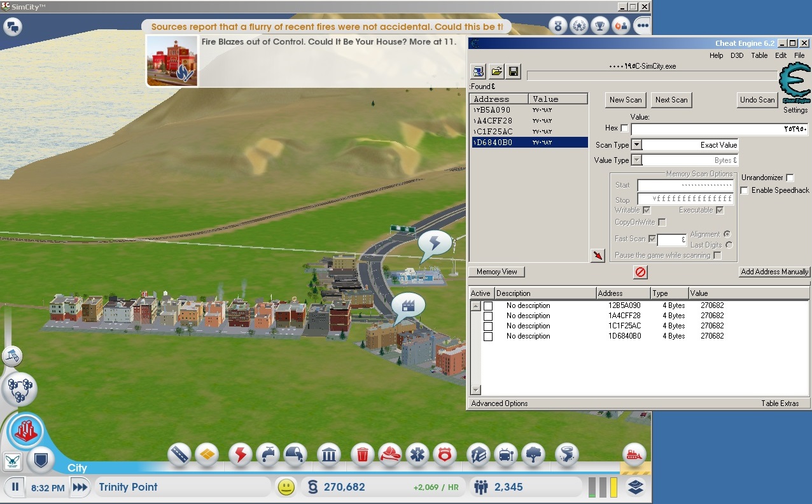The width and height of the screenshot is (812, 504).
Task: Open the Table menu
Action: (759, 55)
